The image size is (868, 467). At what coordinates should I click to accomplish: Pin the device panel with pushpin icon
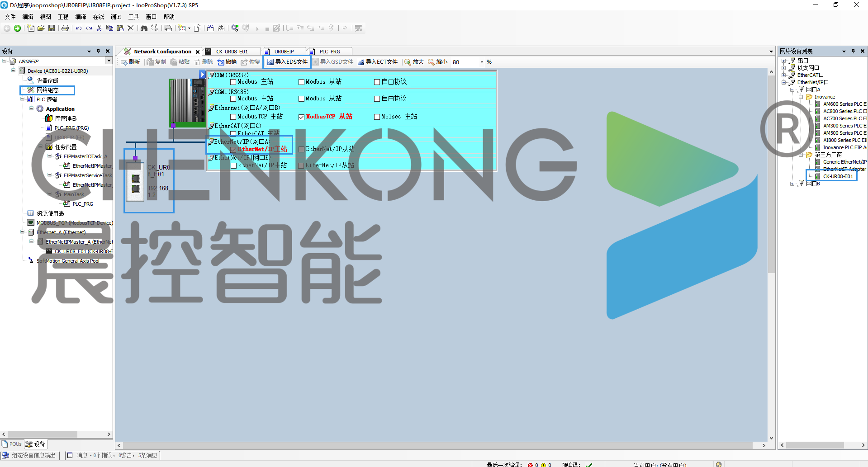[x=98, y=51]
